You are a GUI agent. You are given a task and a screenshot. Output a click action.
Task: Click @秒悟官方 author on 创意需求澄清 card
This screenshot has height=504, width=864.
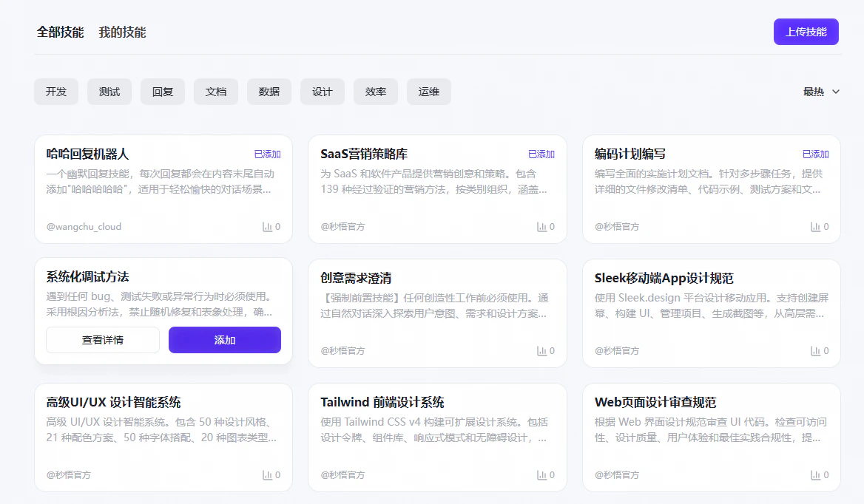pos(342,351)
